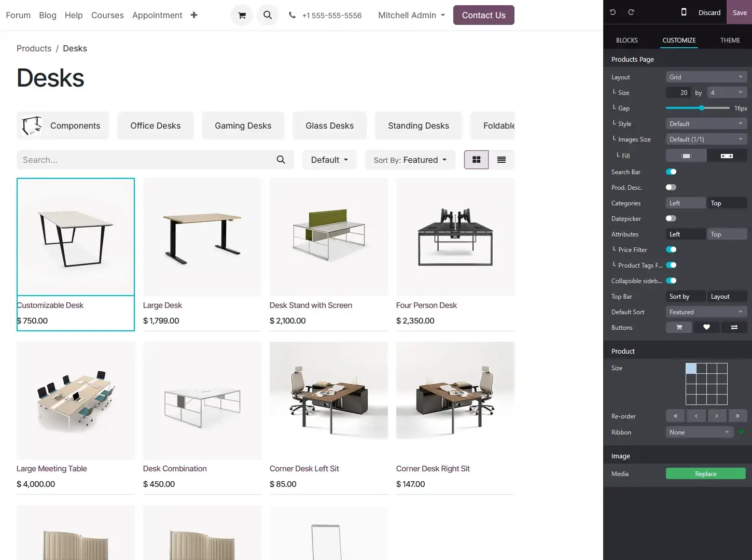Click the Components category desk icon
This screenshot has height=560, width=752.
(x=32, y=125)
